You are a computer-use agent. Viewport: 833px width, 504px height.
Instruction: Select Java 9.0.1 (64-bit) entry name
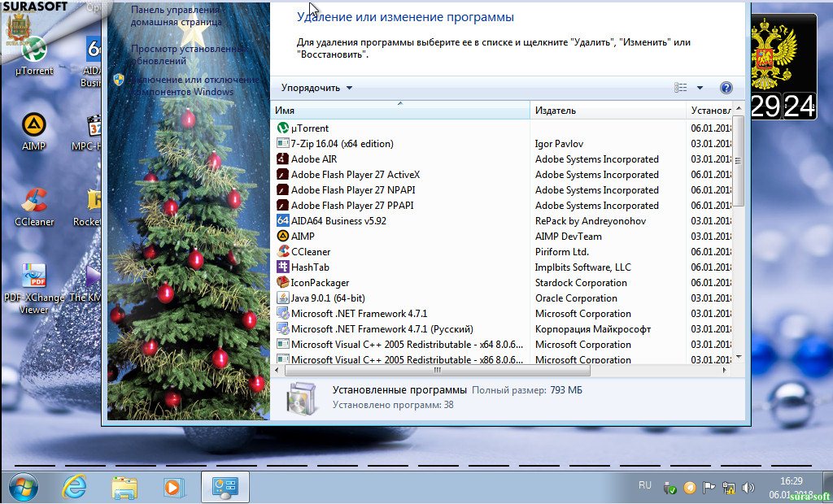(328, 298)
